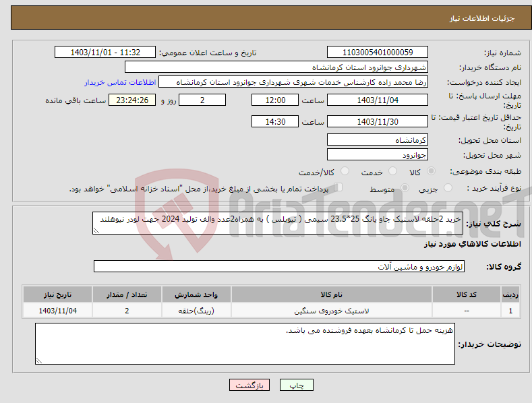
Task: Select the کالا radio button
Action: point(432,171)
